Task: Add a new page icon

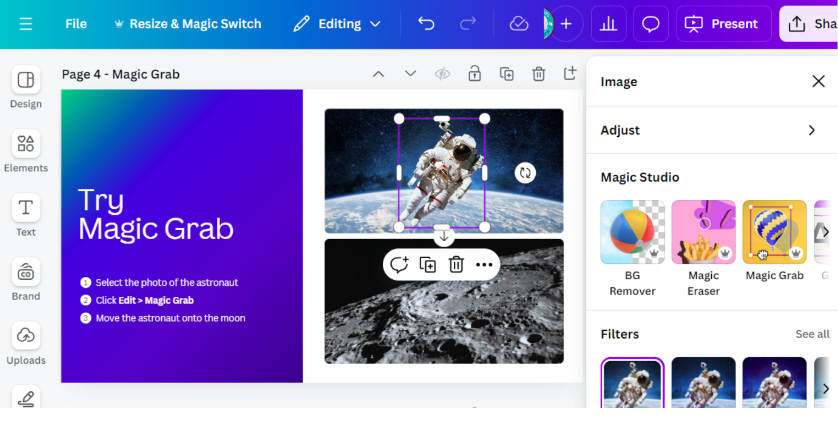Action: 570,73
